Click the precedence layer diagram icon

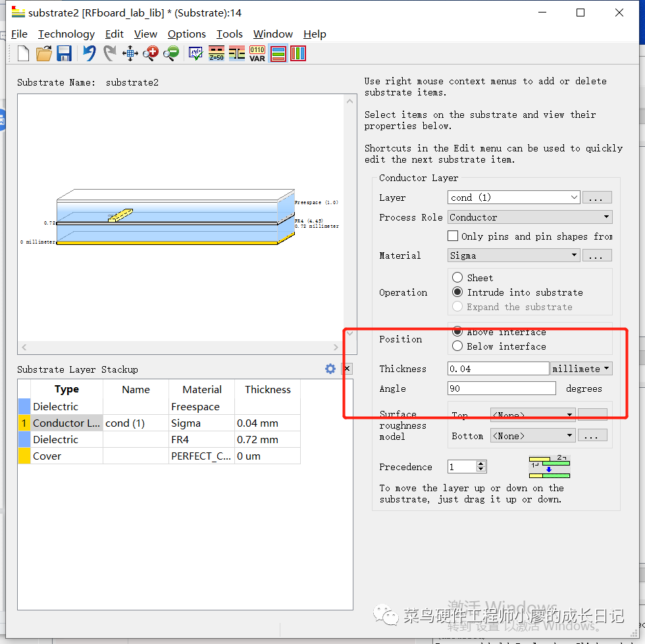coord(550,467)
